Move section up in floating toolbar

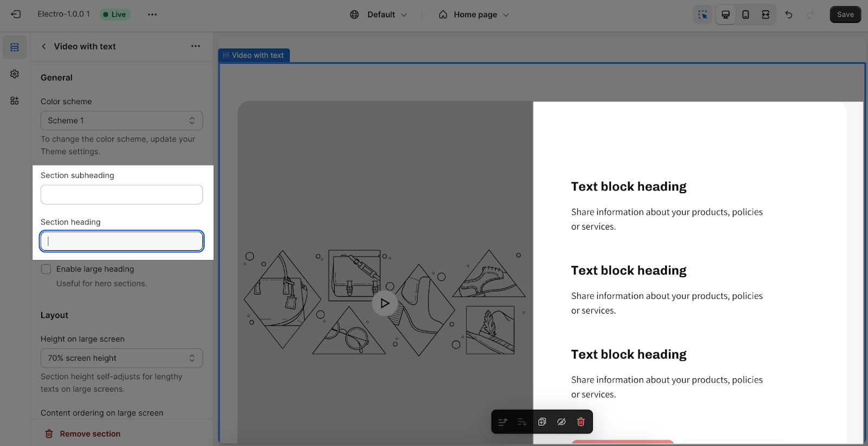pyautogui.click(x=503, y=422)
